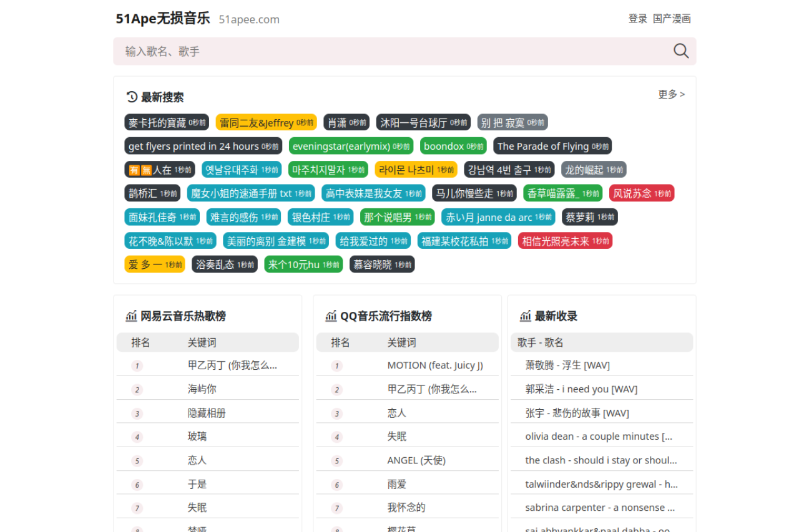This screenshot has width=799, height=532.
Task: Select the 花不晚&陈以默 search tag
Action: pyautogui.click(x=170, y=241)
